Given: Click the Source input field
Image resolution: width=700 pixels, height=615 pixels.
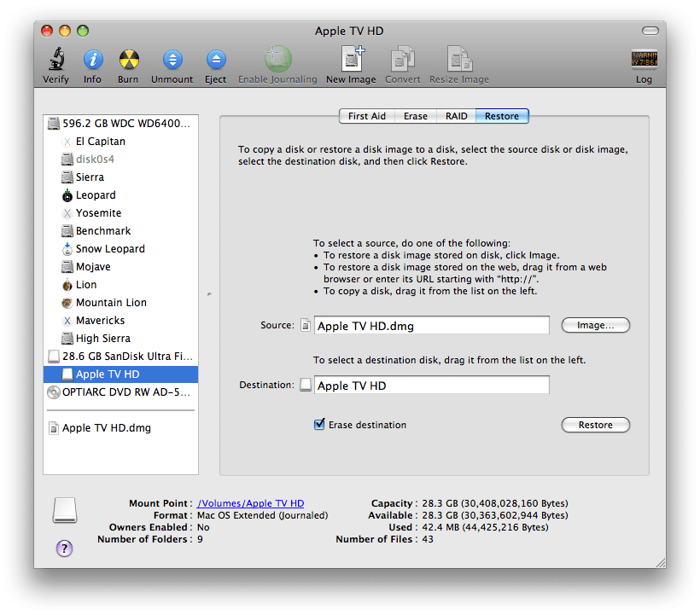Looking at the screenshot, I should 431,325.
